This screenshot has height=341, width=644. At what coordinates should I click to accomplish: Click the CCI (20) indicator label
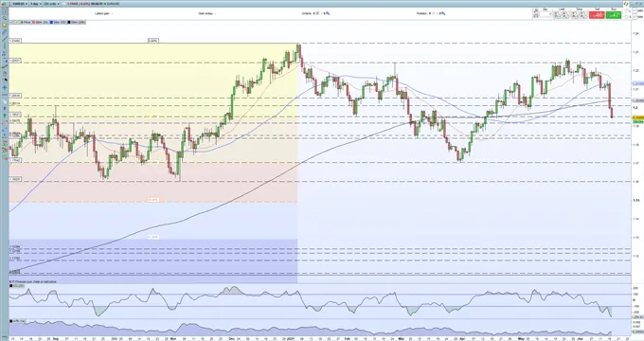(x=19, y=285)
